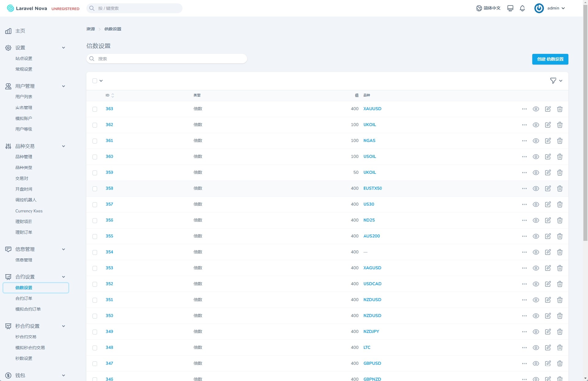Tick the checkbox for row 357

[x=95, y=205]
